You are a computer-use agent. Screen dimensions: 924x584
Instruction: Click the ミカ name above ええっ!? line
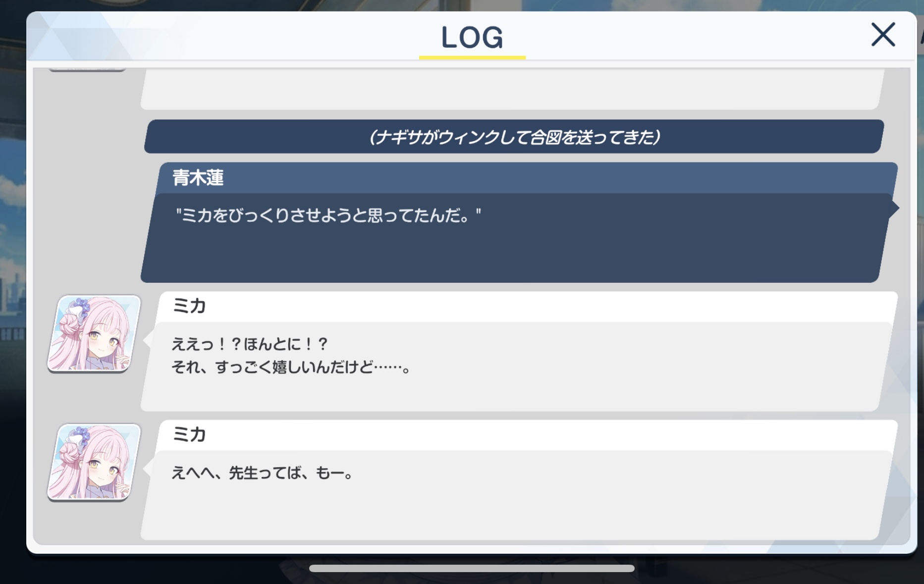tap(189, 306)
